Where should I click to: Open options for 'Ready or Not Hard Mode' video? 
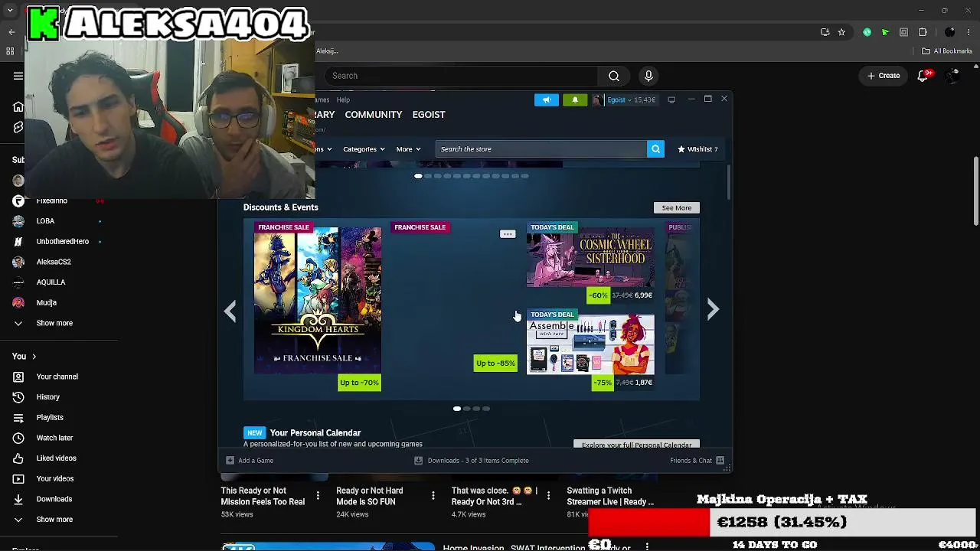[x=433, y=496]
